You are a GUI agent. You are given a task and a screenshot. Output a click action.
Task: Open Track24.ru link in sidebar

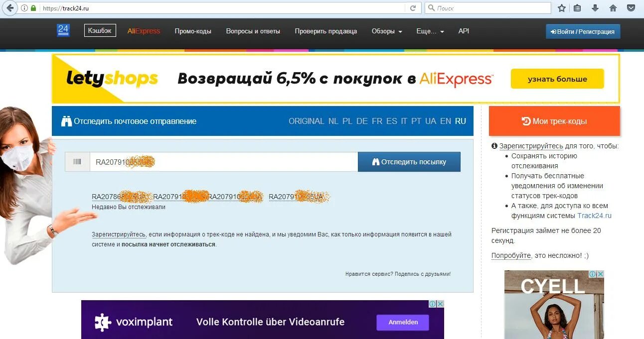594,216
